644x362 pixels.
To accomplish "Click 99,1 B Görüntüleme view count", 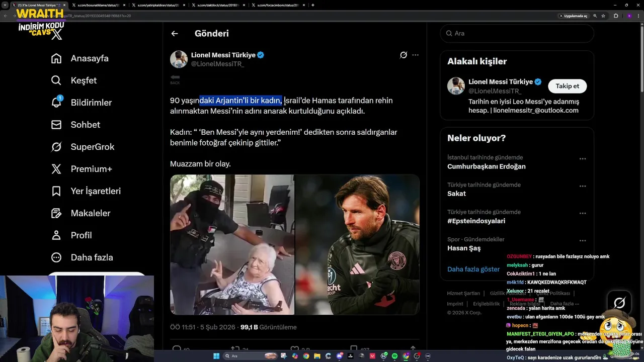I will pos(268,327).
